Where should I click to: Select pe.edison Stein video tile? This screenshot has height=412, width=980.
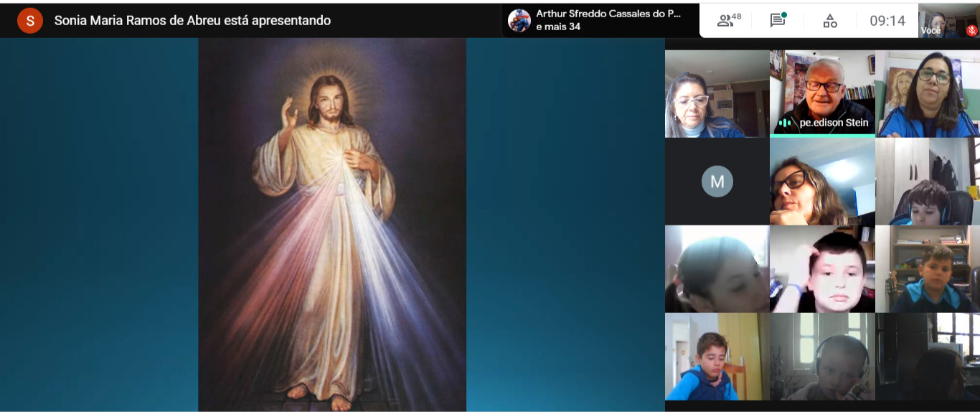point(822,93)
